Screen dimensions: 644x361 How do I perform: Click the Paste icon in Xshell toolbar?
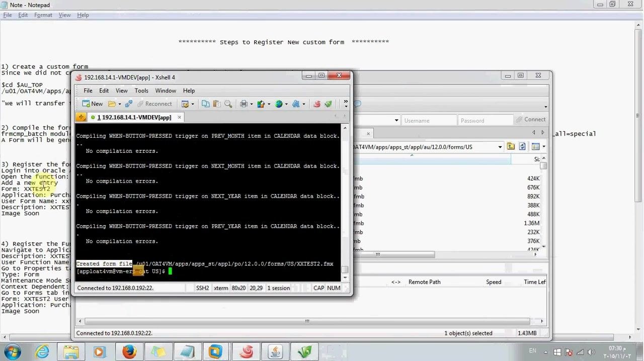coord(217,104)
